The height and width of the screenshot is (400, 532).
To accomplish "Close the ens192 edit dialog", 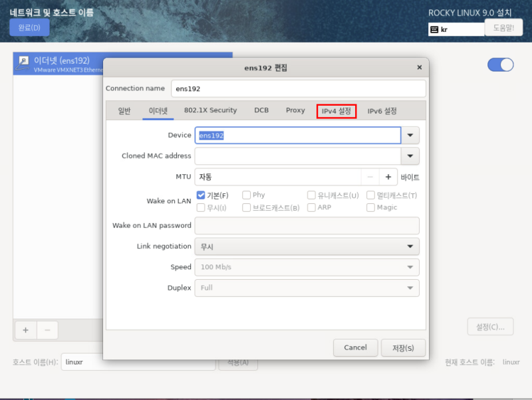I will coord(420,68).
